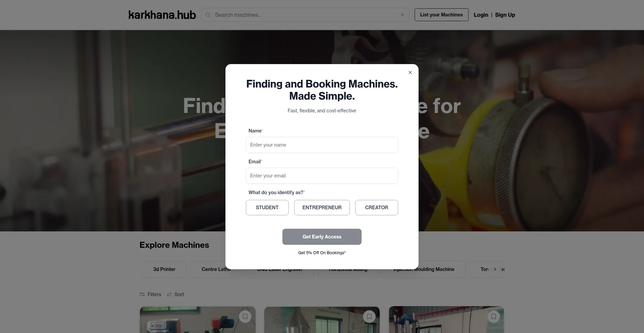Screen dimensions: 644x333
Task: Select the STUDENT identity option
Action: 267,208
